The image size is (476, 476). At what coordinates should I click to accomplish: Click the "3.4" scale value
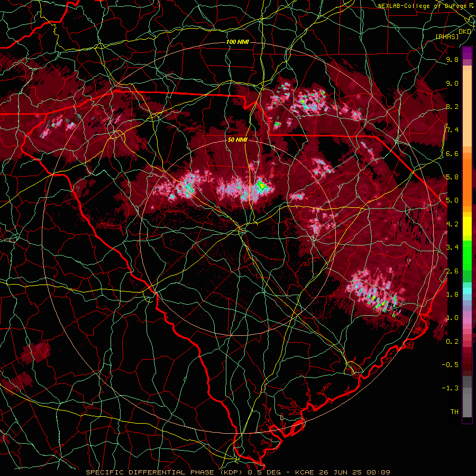point(452,248)
